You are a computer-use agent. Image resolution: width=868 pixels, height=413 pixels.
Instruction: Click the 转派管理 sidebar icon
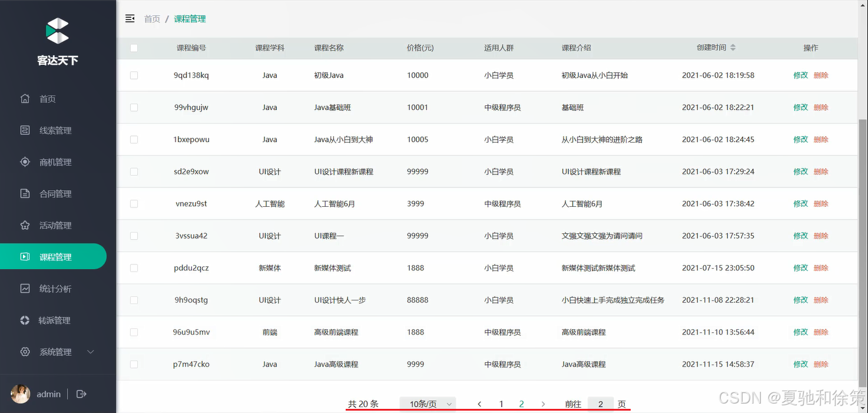tap(25, 321)
